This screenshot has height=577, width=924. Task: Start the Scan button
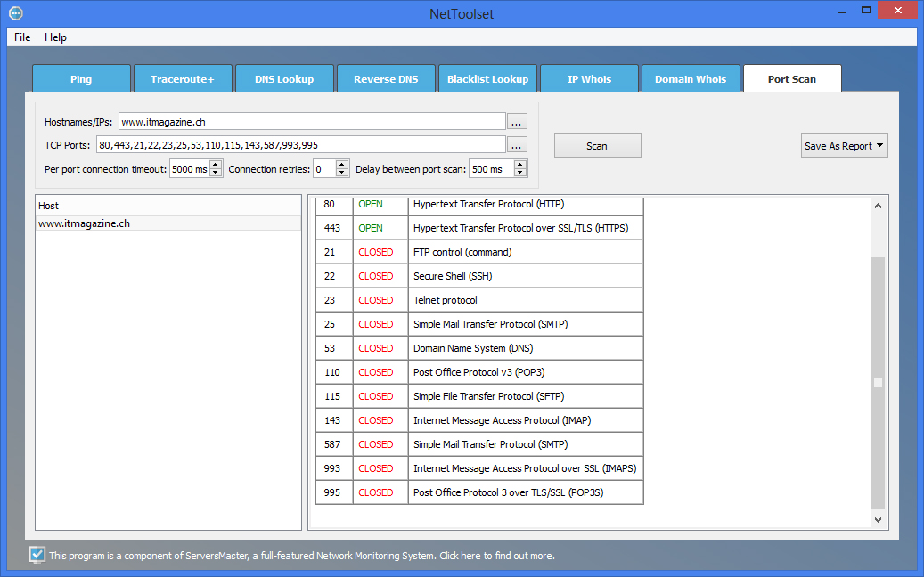click(x=597, y=145)
